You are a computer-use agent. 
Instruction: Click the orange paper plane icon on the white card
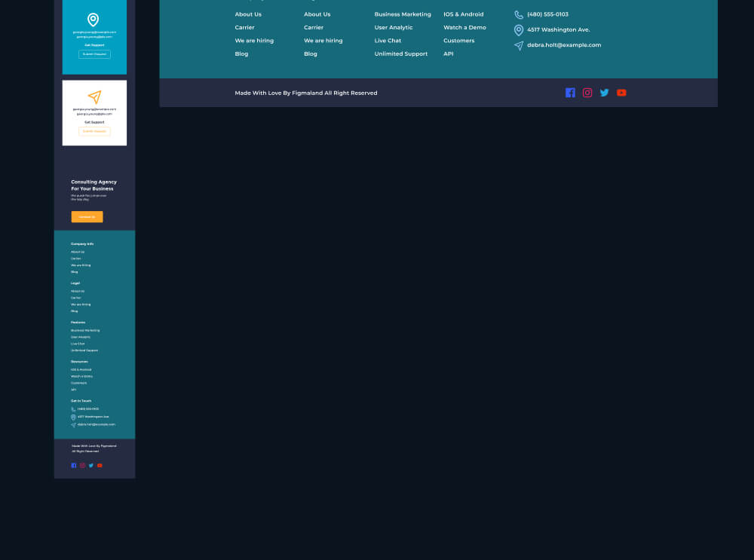click(95, 96)
